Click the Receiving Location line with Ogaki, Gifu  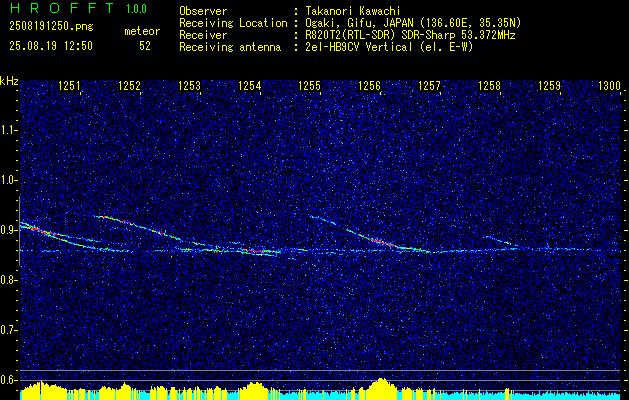[350, 23]
